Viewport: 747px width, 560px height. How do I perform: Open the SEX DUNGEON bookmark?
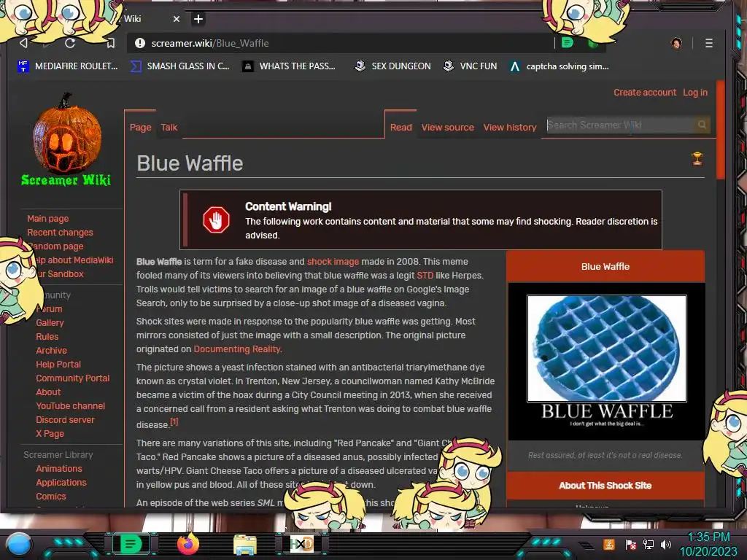pyautogui.click(x=392, y=66)
